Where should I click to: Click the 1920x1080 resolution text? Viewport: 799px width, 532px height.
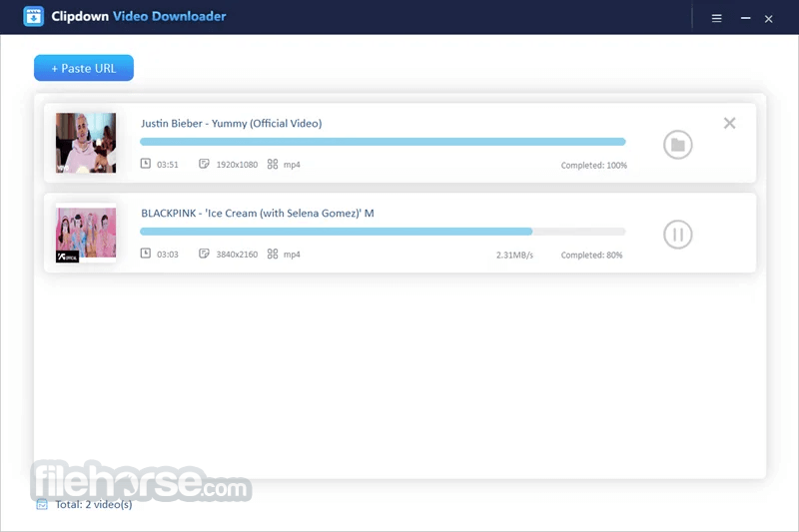pyautogui.click(x=237, y=165)
